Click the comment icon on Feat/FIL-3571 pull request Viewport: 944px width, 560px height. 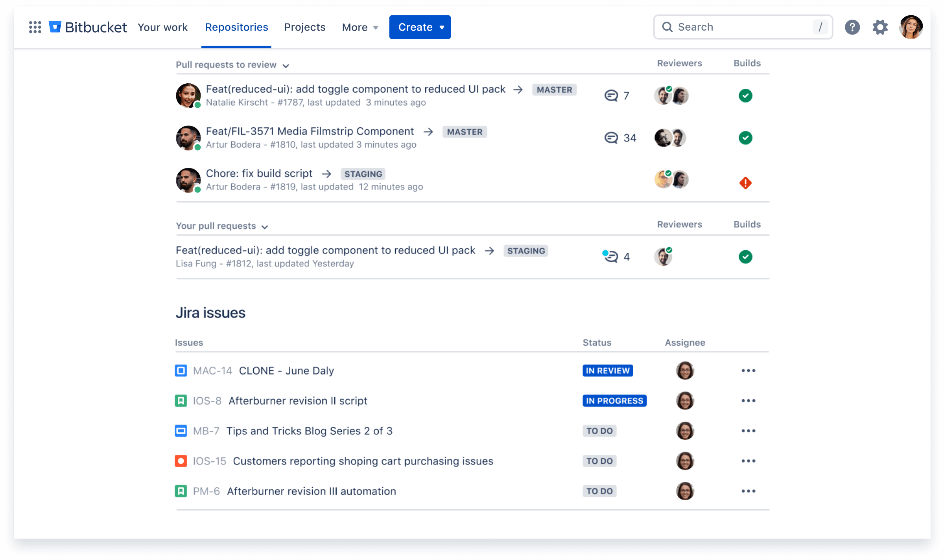coord(612,137)
